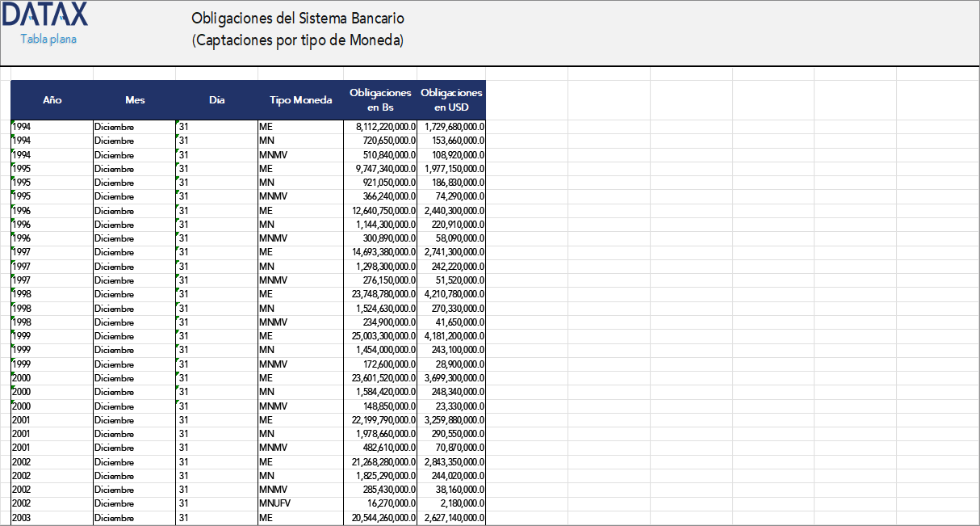Image resolution: width=980 pixels, height=526 pixels.
Task: Click the green error indicator on the first 1994 cell
Action: coord(12,122)
